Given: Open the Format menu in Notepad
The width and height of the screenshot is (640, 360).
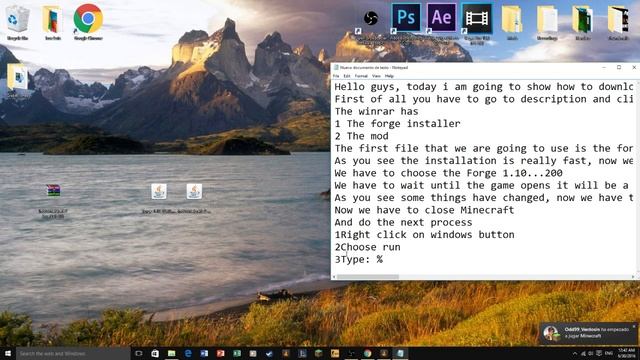Looking at the screenshot, I should pos(361,76).
